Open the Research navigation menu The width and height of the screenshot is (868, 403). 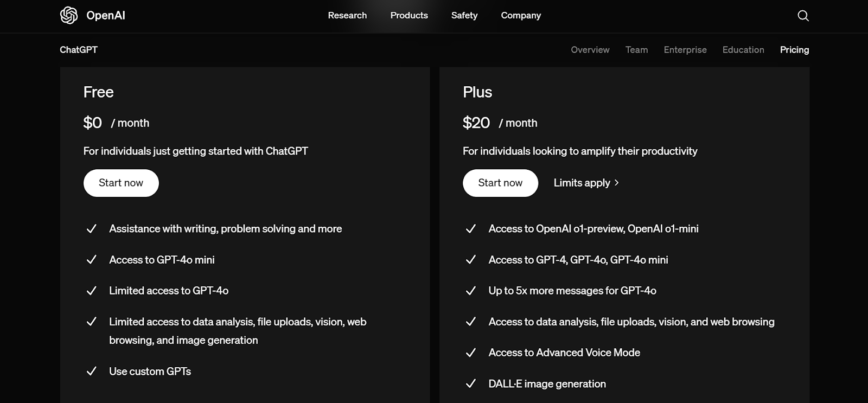point(347,15)
